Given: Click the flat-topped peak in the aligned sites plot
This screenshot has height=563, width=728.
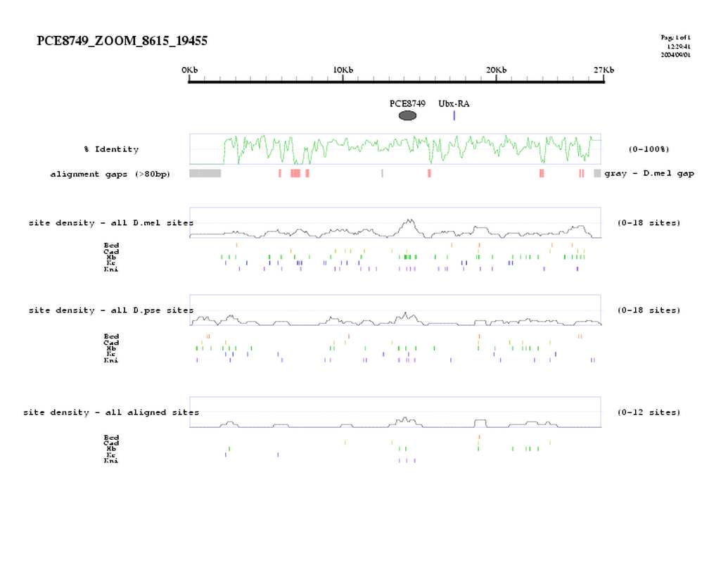Looking at the screenshot, I should pyautogui.click(x=480, y=423).
